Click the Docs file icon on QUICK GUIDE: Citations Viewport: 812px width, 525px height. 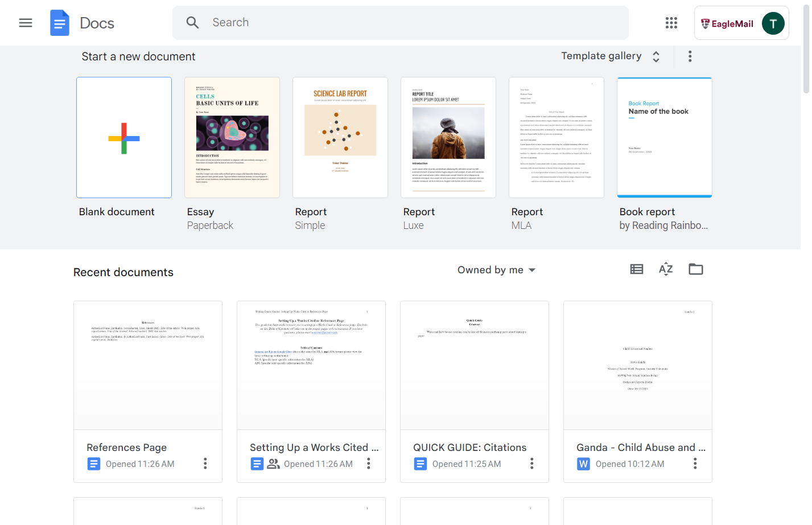coord(420,464)
